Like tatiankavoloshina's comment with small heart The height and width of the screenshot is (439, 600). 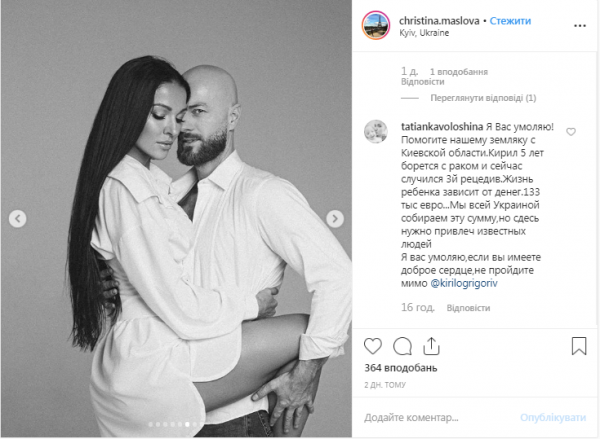coord(571,132)
